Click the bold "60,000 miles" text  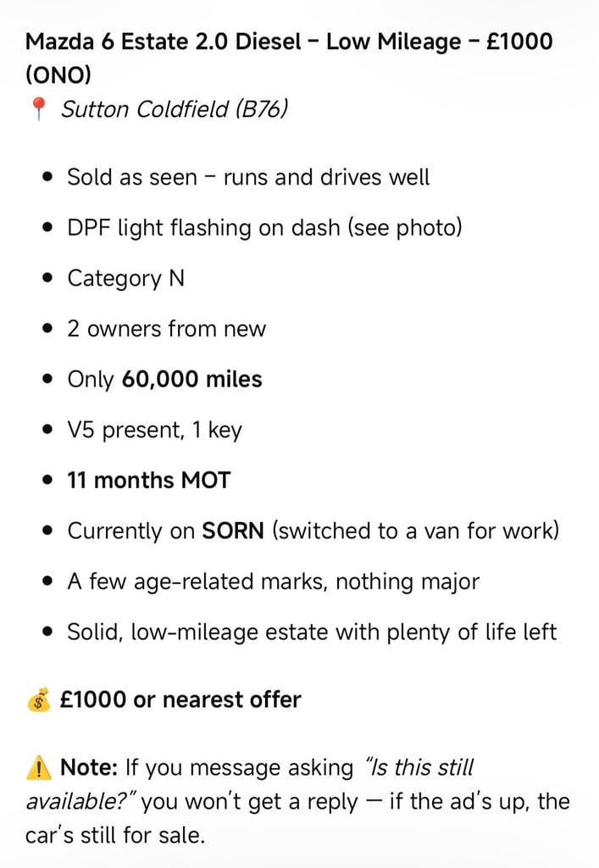[x=191, y=379]
